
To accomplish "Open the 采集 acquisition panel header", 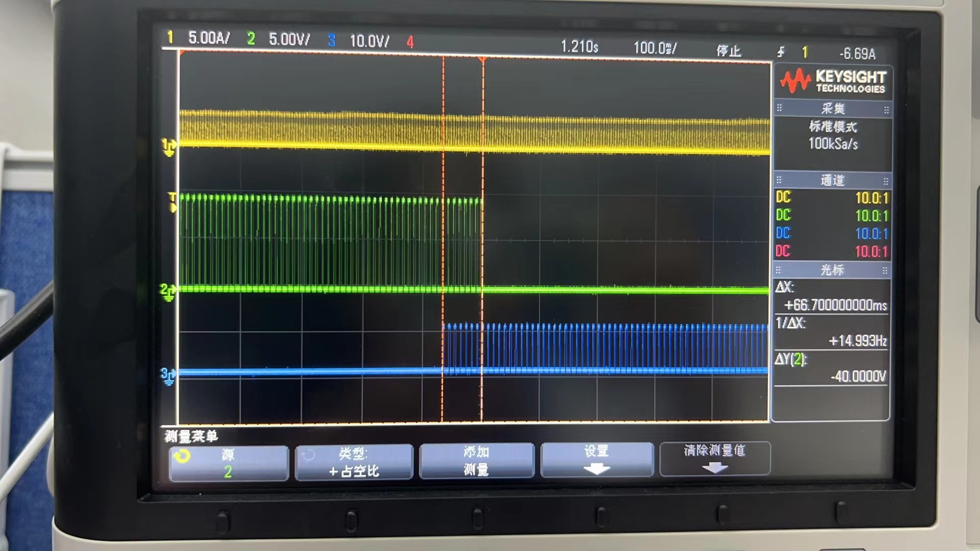I will point(832,109).
